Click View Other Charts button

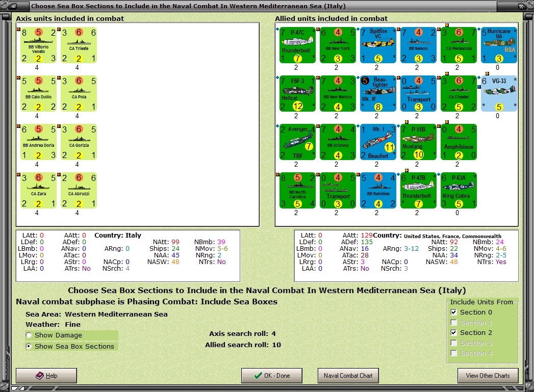tap(488, 375)
